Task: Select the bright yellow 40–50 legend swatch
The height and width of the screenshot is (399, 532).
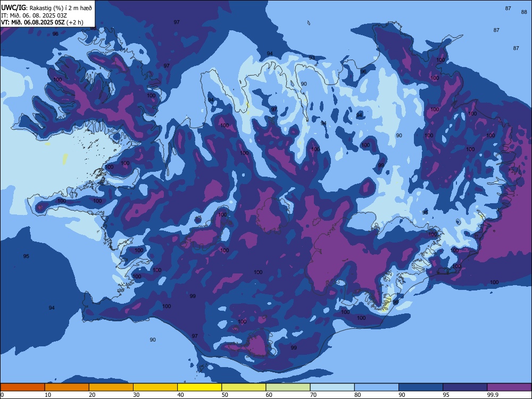Action: (x=199, y=387)
